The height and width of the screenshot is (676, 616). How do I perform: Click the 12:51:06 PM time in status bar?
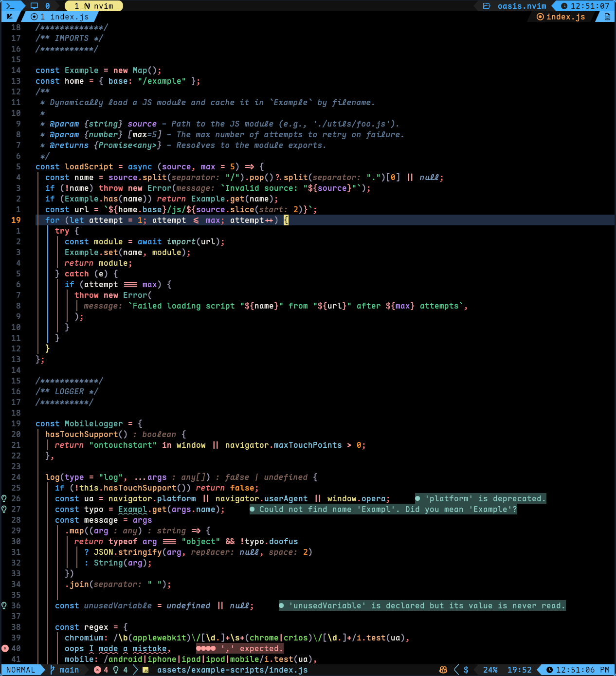(583, 670)
